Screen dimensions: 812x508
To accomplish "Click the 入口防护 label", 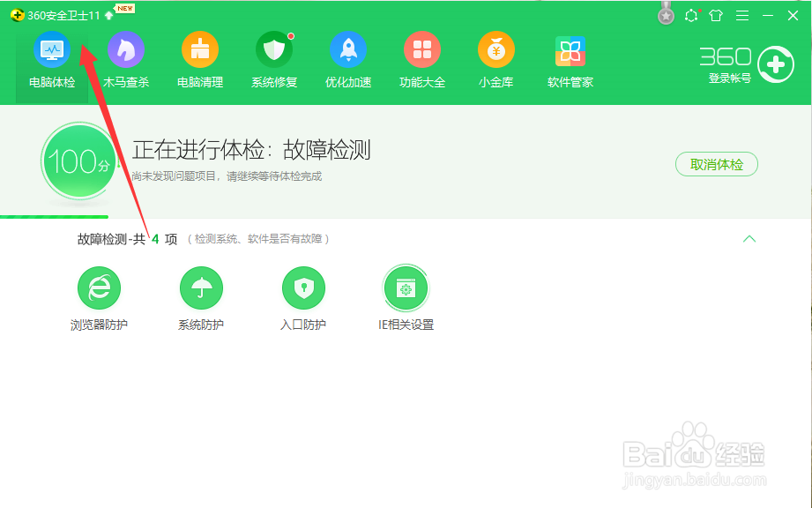I will (303, 325).
